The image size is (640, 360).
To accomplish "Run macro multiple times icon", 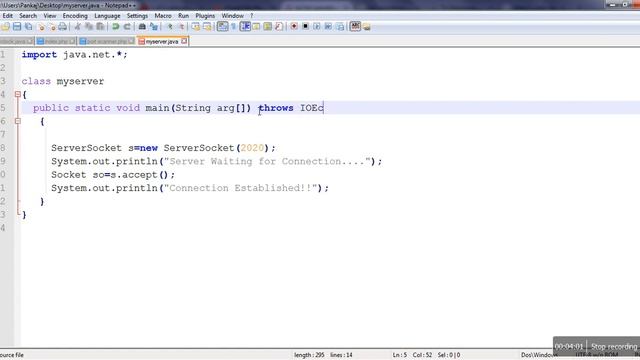I will (328, 27).
